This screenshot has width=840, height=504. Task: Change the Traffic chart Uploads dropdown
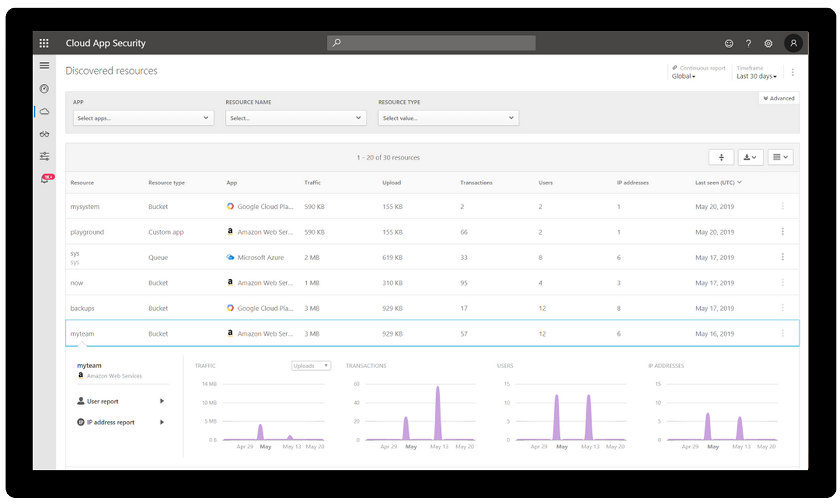point(311,365)
